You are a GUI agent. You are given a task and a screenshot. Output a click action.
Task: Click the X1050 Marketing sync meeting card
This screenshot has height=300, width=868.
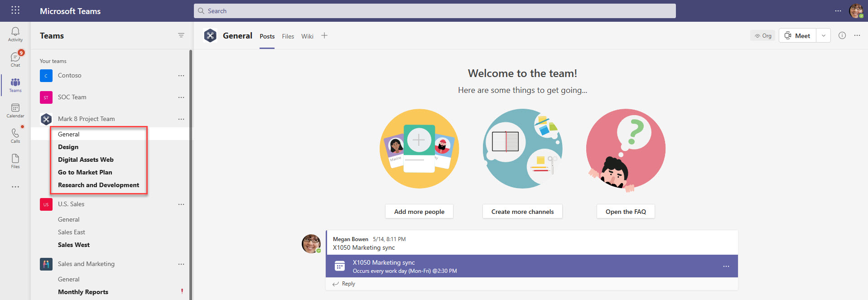(532, 266)
